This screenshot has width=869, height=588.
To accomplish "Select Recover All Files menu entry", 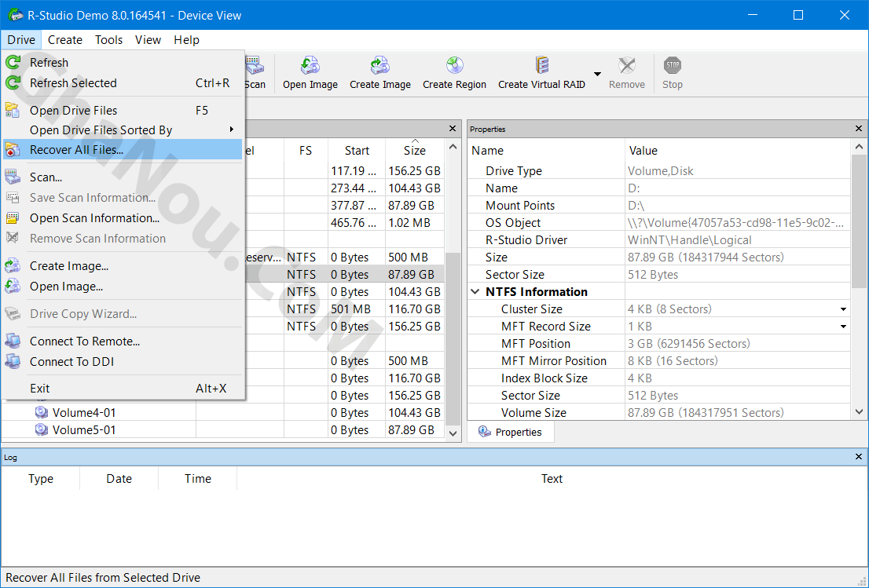I will coord(76,150).
